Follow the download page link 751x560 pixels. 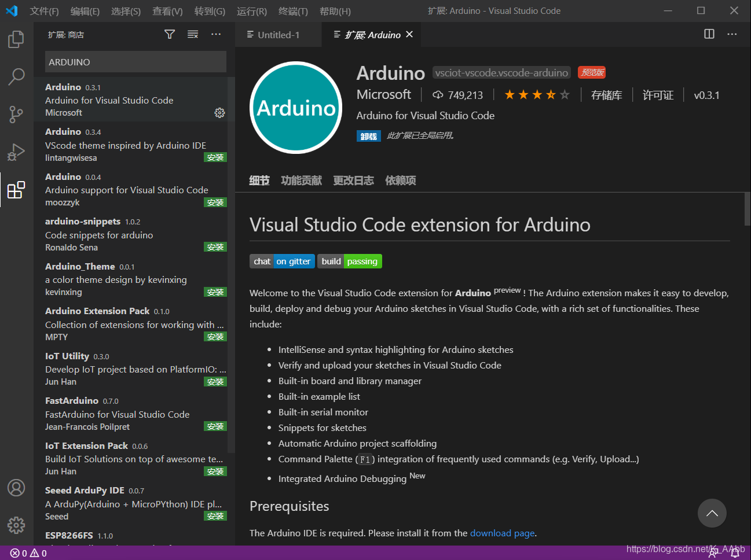click(x=502, y=533)
